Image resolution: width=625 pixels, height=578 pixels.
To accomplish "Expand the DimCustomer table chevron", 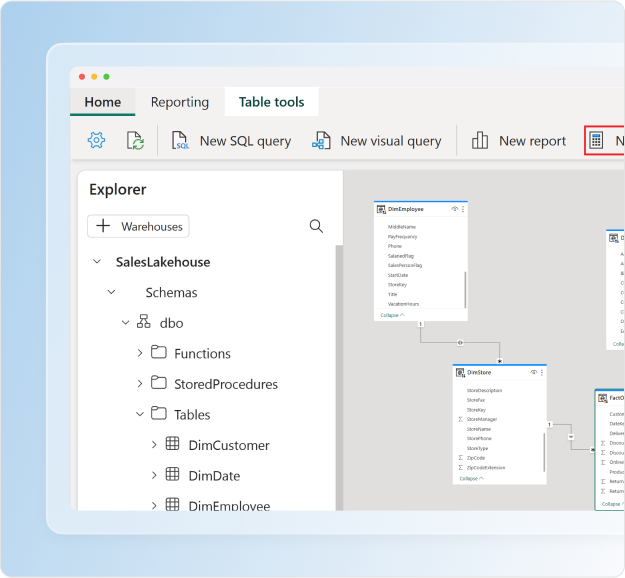I will click(x=154, y=444).
